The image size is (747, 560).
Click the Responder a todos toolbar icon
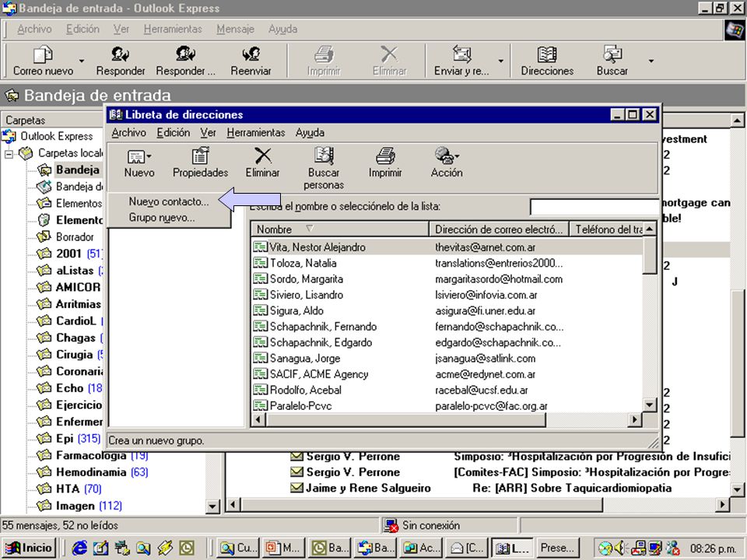point(185,54)
